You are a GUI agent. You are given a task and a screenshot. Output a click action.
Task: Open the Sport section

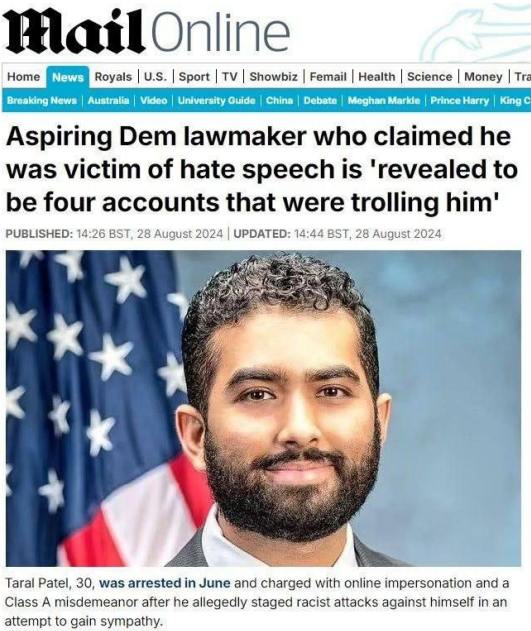(x=194, y=76)
